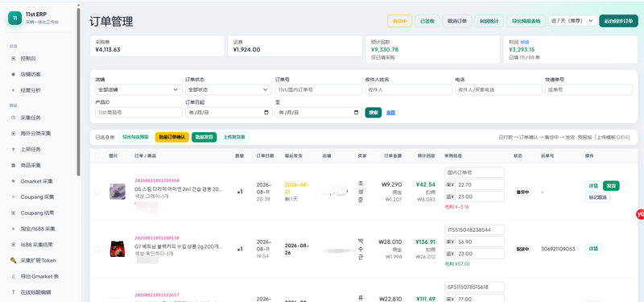The image size is (644, 302).
Task: Click the 采集任务 clock icon
Action: click(x=13, y=118)
